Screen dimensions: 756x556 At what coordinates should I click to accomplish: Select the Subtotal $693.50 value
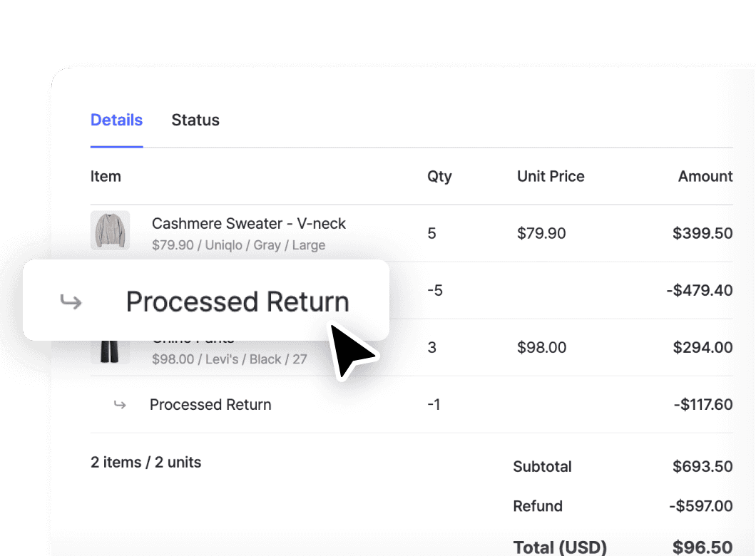coord(703,466)
